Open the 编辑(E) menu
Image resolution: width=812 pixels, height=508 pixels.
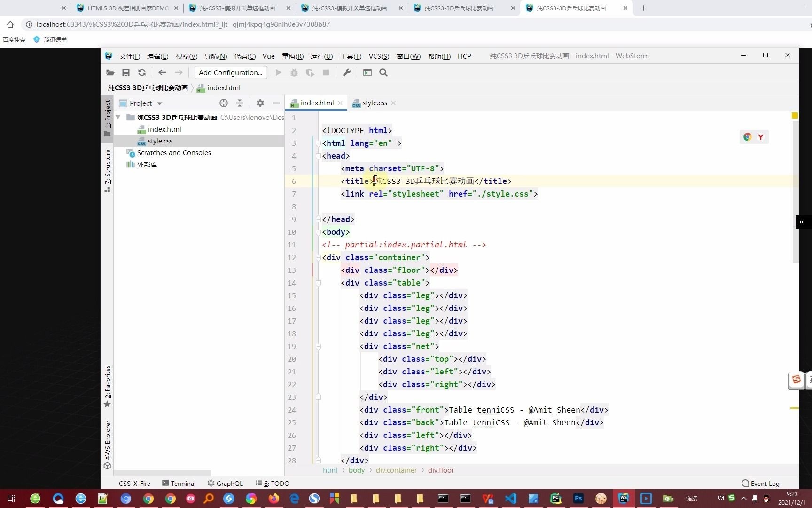point(158,56)
